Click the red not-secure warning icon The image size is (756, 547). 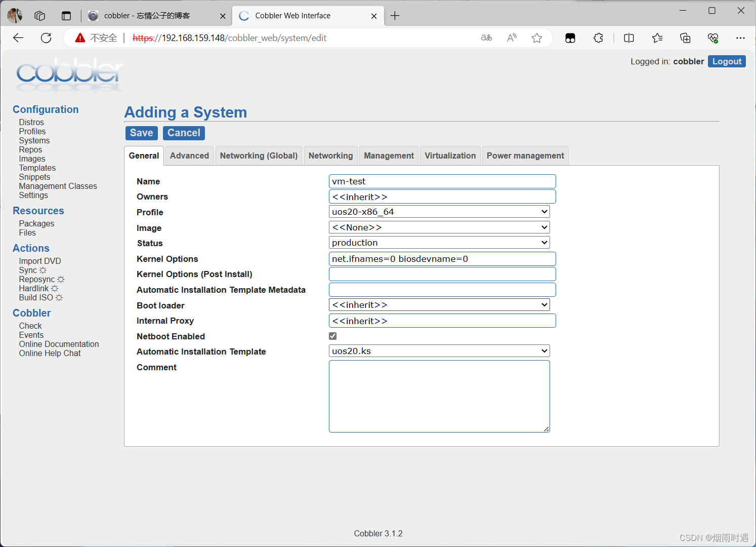pos(80,38)
